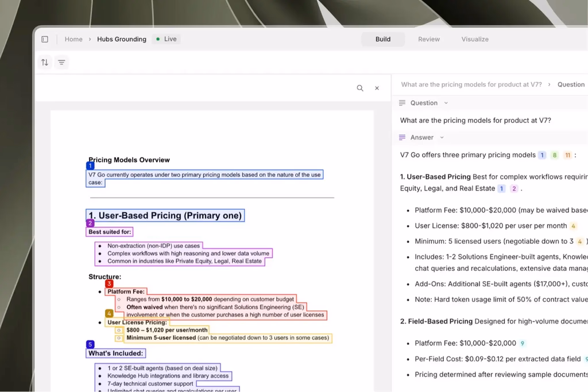Select the yellow citation marker 4 on document

109,313
